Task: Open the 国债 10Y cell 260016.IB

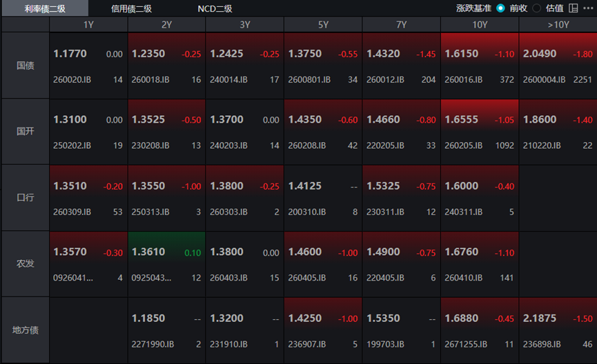Action: [480, 65]
